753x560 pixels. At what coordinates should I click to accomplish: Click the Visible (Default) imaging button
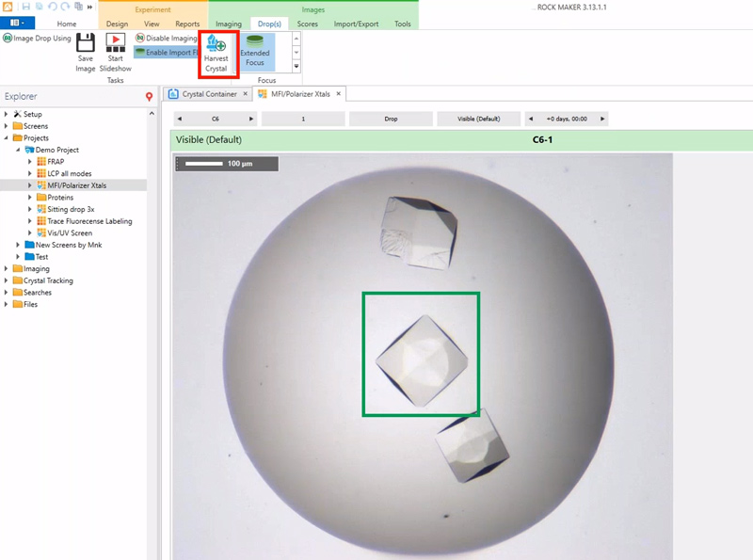pos(478,120)
